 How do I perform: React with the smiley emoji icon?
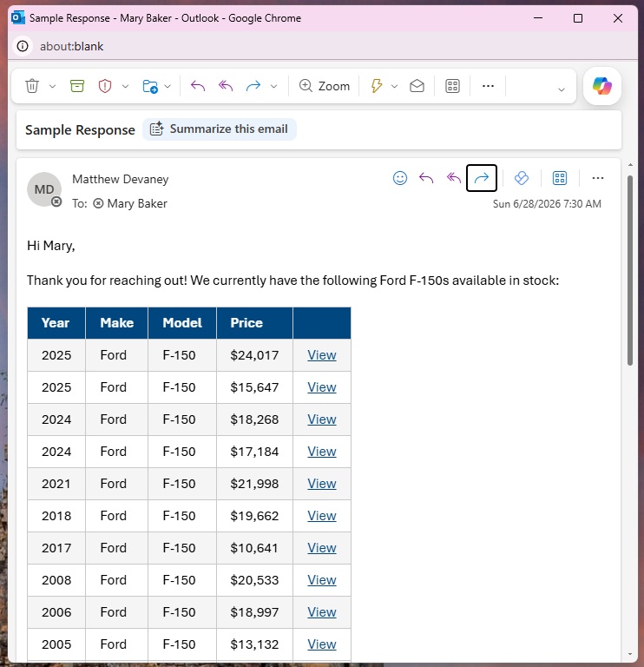pyautogui.click(x=399, y=178)
